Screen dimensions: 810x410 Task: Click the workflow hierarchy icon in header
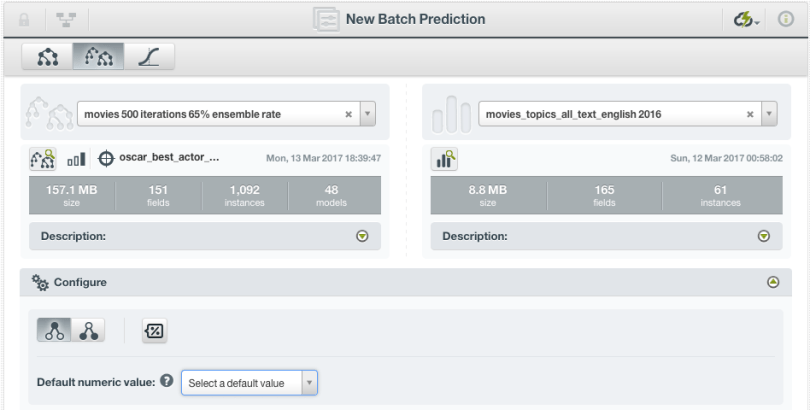coord(68,19)
